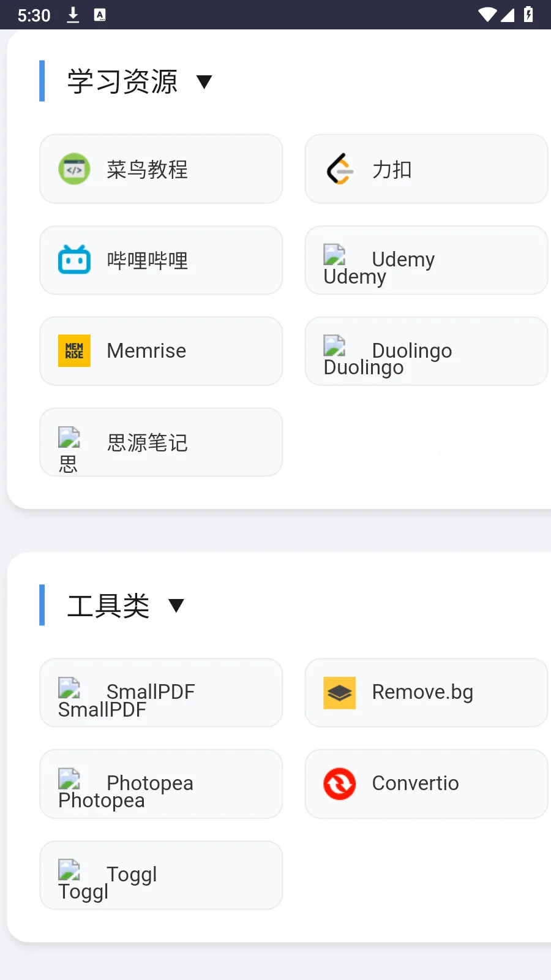Click the Convertio red circular icon

coord(339,784)
